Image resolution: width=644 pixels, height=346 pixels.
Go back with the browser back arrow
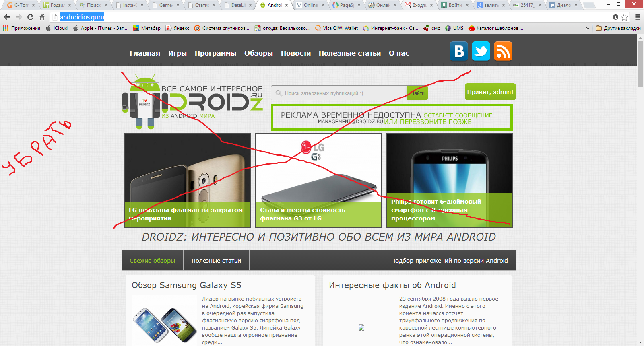[x=7, y=17]
